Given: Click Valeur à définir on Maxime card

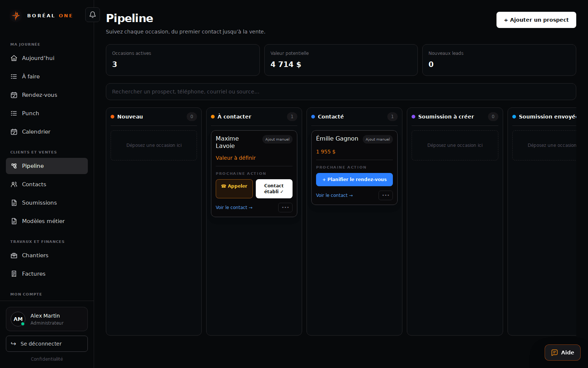Looking at the screenshot, I should tap(236, 158).
